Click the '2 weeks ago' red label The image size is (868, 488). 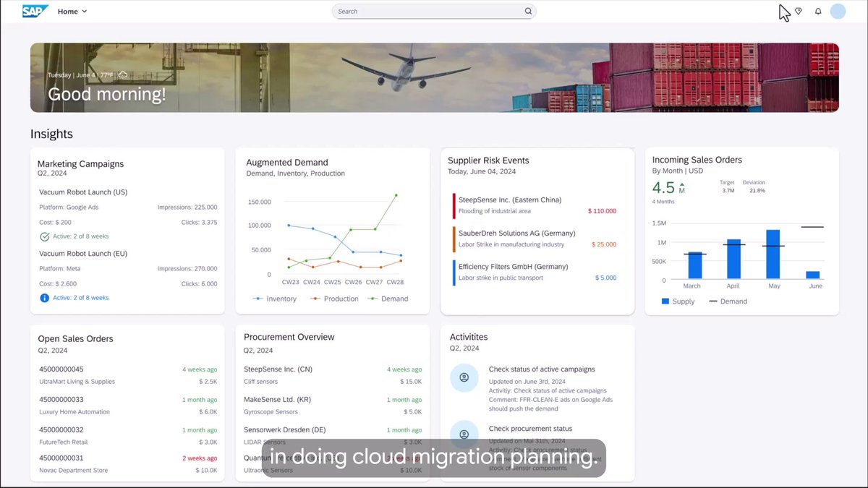coord(200,458)
